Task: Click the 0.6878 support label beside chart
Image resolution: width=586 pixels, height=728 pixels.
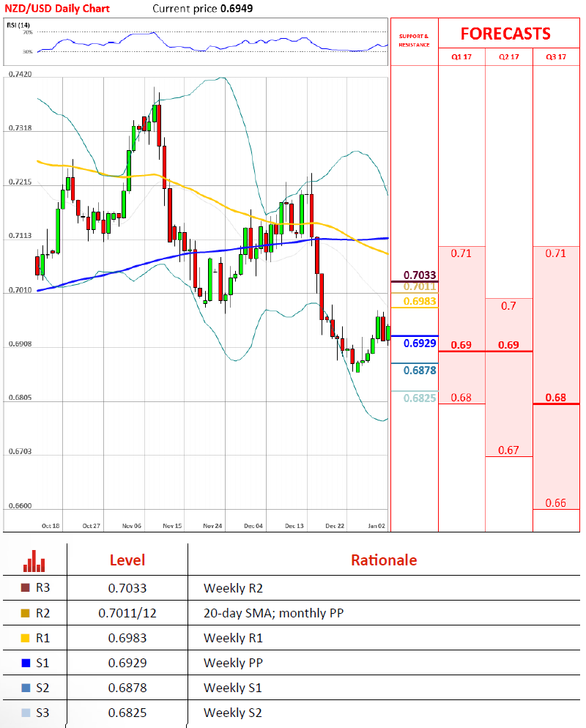Action: (x=420, y=370)
